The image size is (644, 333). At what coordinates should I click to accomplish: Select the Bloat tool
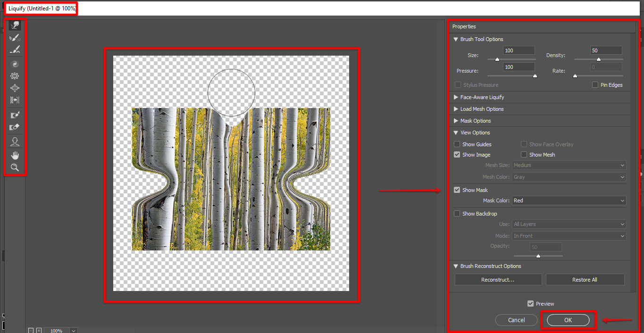(x=15, y=88)
